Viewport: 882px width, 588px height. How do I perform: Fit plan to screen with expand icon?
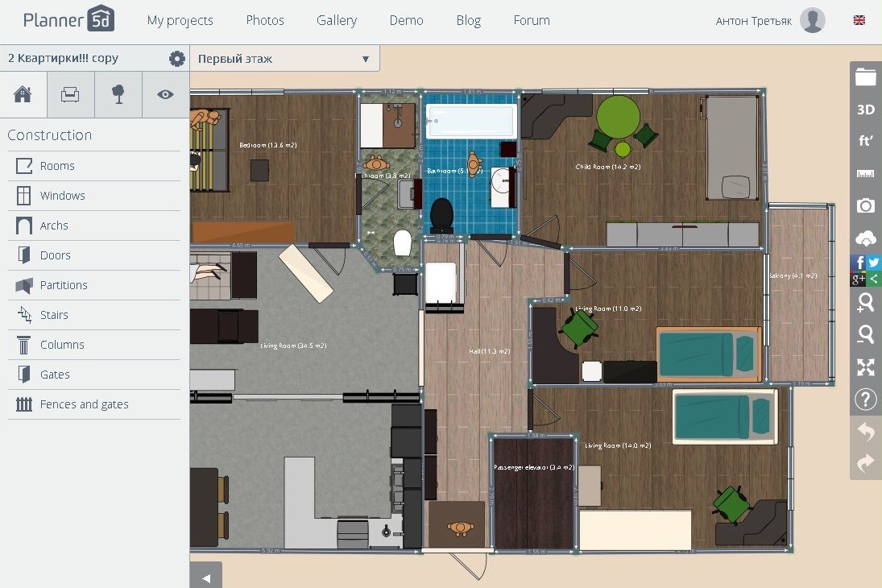865,367
